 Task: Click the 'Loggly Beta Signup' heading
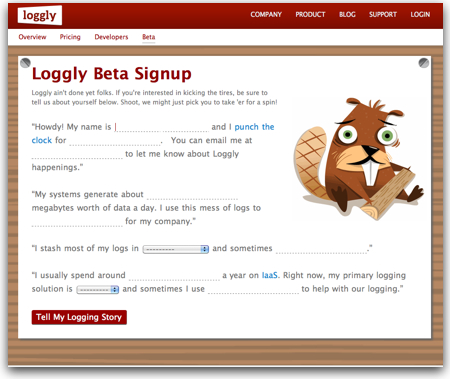[x=112, y=74]
